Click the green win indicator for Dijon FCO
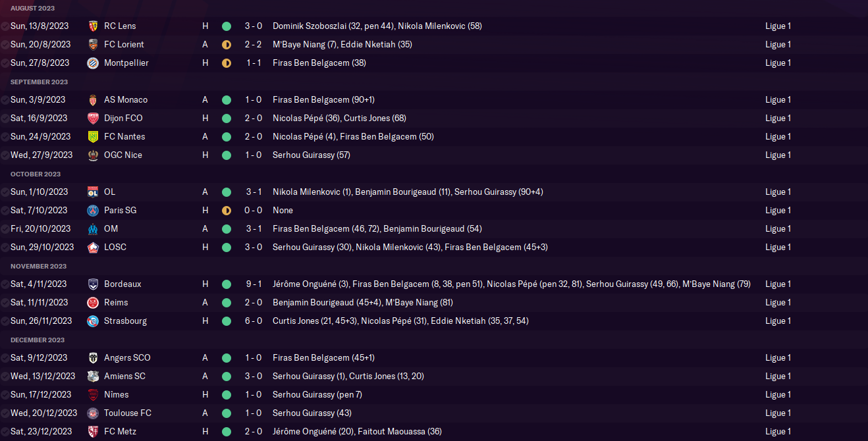Screen dimensions: 868x441 (x=227, y=118)
